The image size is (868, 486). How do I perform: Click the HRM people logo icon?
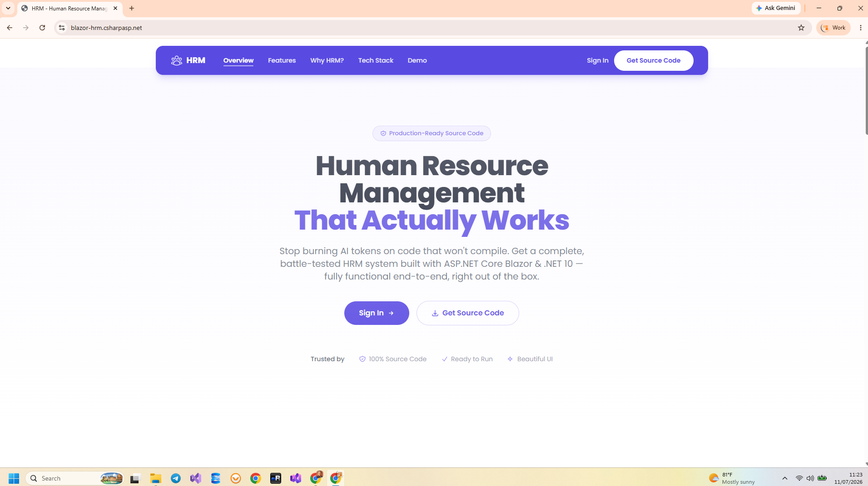(x=177, y=60)
